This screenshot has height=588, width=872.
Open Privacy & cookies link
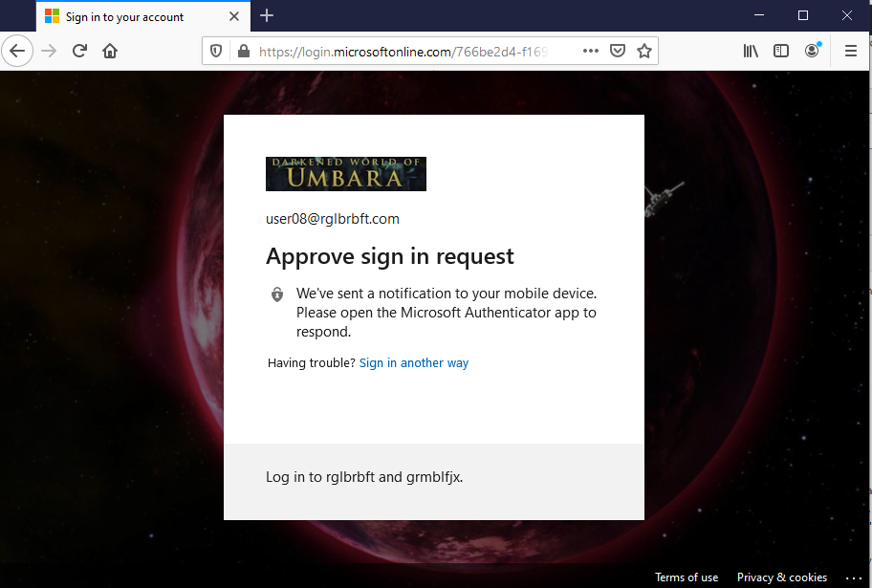click(781, 577)
